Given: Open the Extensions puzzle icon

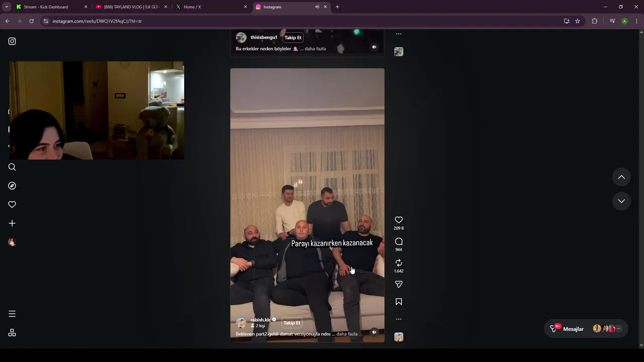Looking at the screenshot, I should click(595, 21).
